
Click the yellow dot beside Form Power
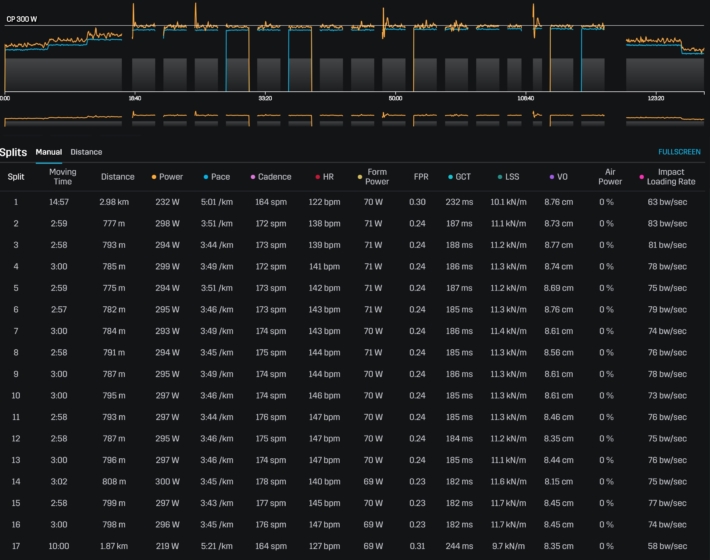(x=360, y=172)
